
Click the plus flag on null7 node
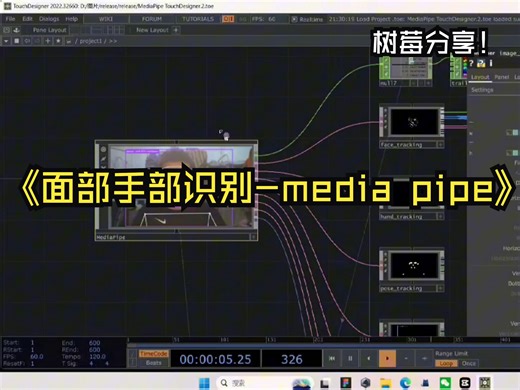pos(428,83)
